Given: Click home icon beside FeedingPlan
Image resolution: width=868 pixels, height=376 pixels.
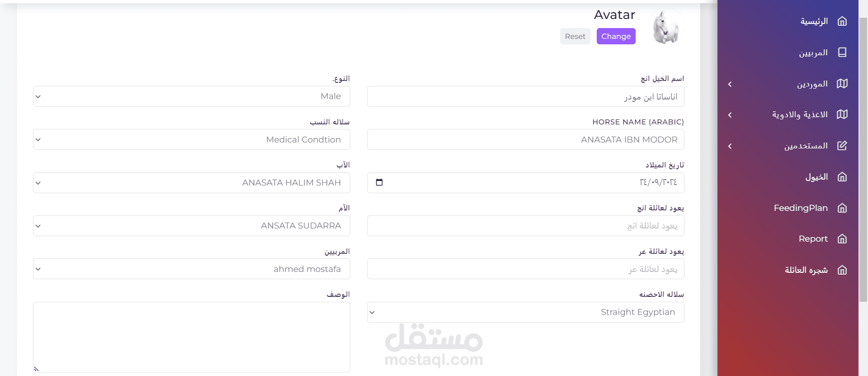Looking at the screenshot, I should tap(842, 208).
